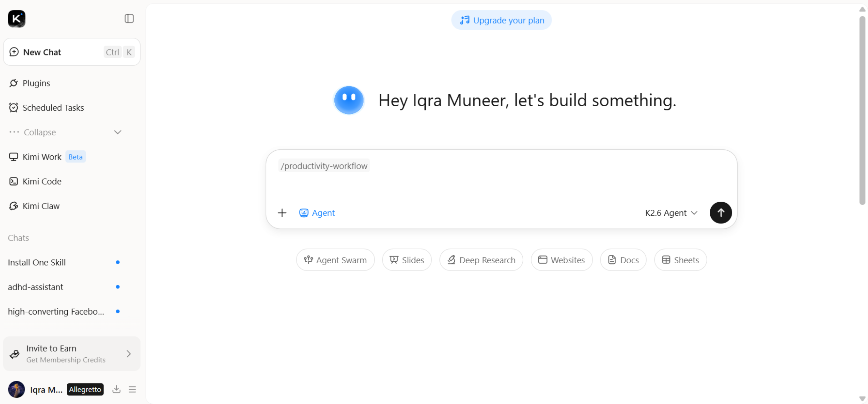
Task: Click the unread dot beside Install One Skill
Action: point(118,262)
